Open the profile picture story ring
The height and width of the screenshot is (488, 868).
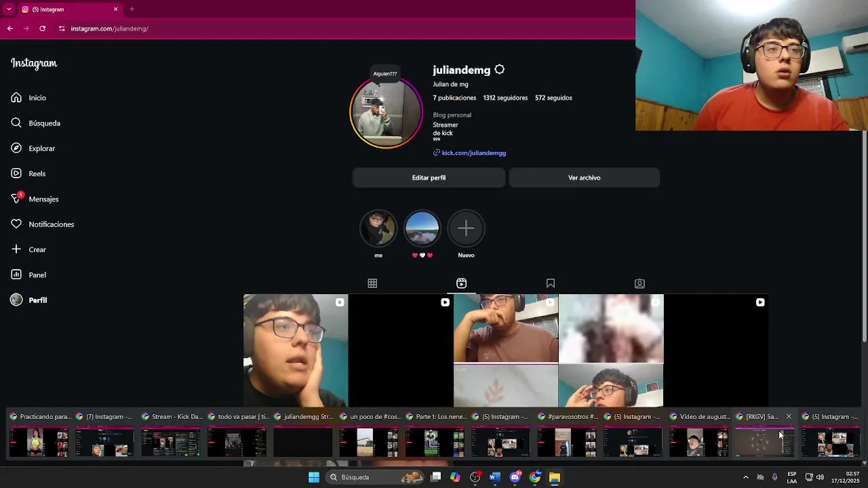click(x=386, y=113)
